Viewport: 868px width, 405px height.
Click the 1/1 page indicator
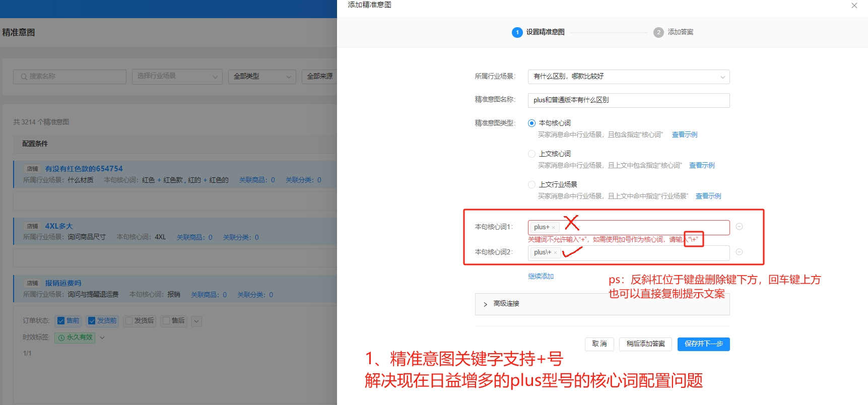[27, 353]
